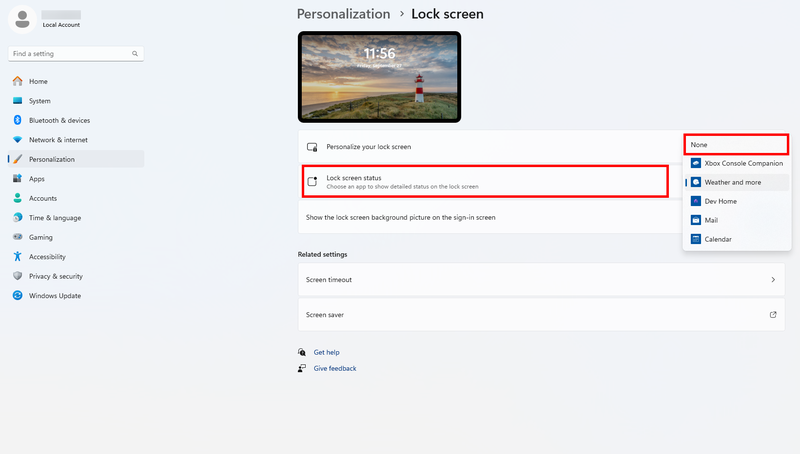Click the user profile avatar
The image size is (800, 454).
pos(22,19)
